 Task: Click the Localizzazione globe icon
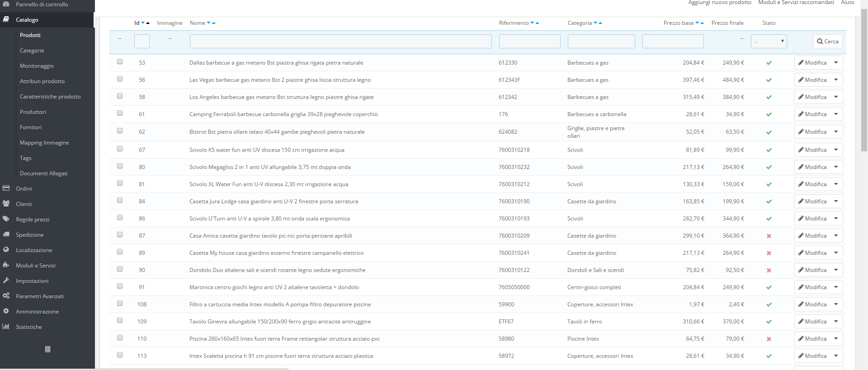pos(6,250)
